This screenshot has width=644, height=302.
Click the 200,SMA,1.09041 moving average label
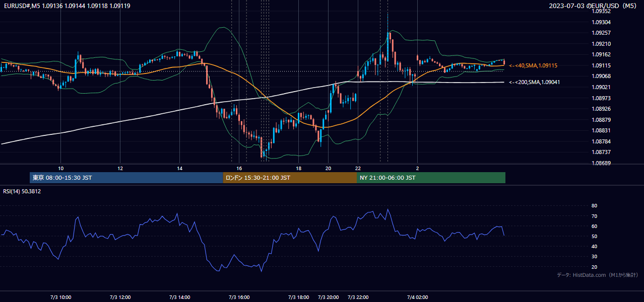click(534, 82)
